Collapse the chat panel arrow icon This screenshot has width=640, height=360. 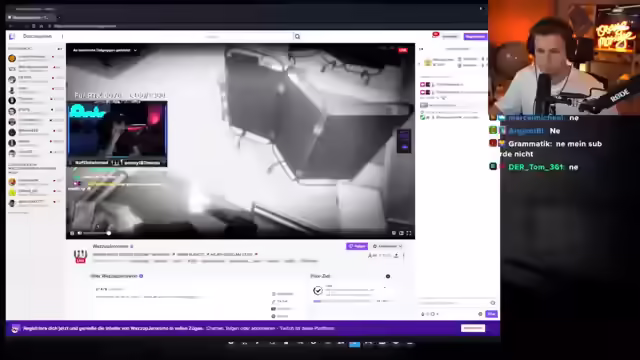(x=422, y=49)
